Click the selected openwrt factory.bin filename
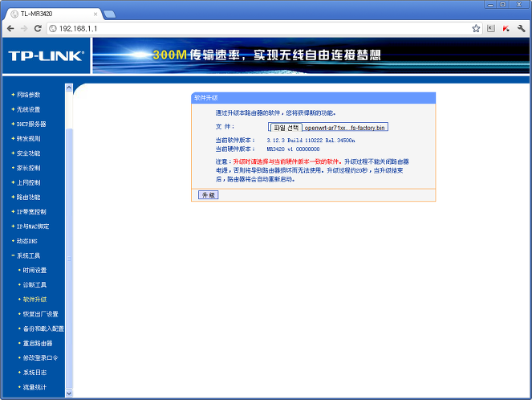Image resolution: width=532 pixels, height=400 pixels. pos(344,128)
